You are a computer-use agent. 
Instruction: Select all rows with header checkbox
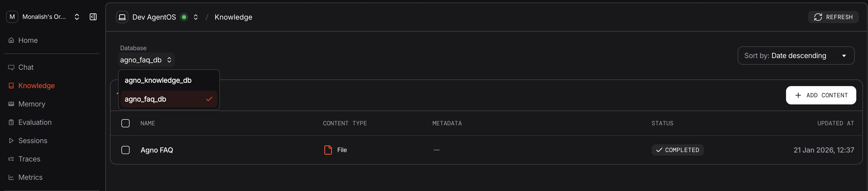(x=125, y=123)
